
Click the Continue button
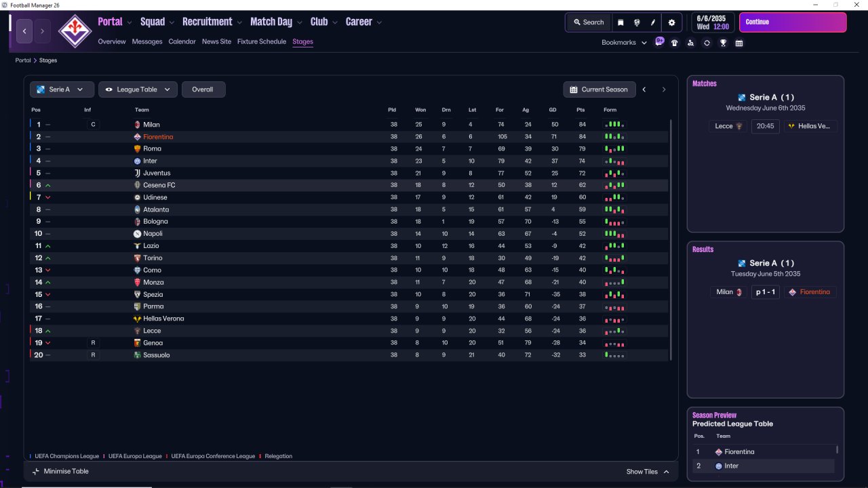point(793,22)
